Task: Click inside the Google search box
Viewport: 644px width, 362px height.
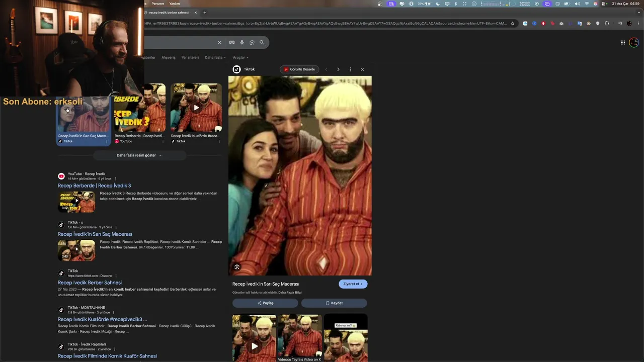Action: [x=181, y=43]
